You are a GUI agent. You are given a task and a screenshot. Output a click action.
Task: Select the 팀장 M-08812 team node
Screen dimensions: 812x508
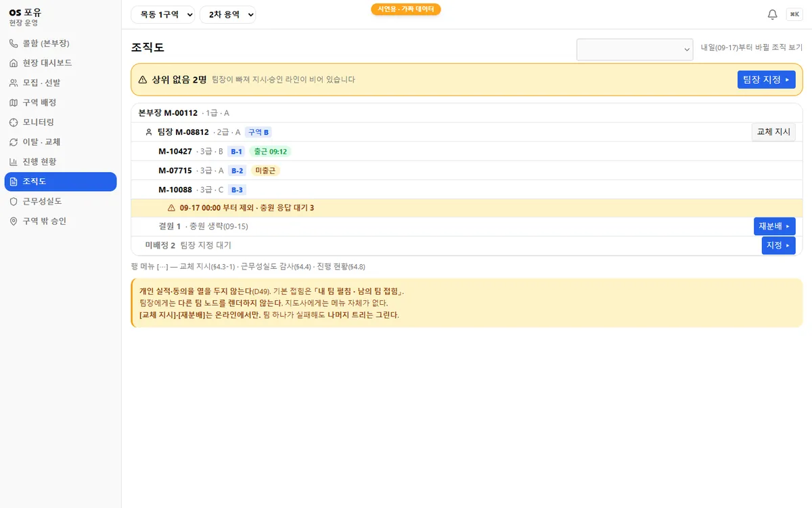tap(467, 132)
